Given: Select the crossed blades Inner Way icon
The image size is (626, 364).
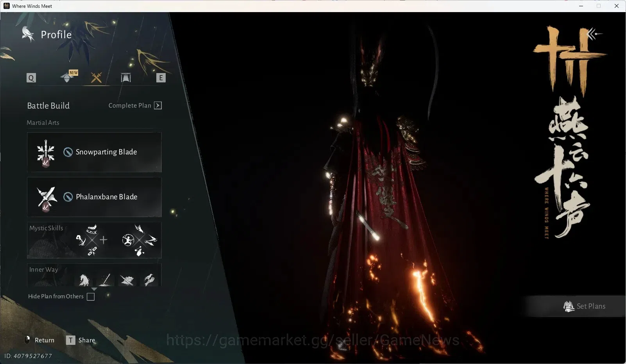Looking at the screenshot, I should 127,280.
